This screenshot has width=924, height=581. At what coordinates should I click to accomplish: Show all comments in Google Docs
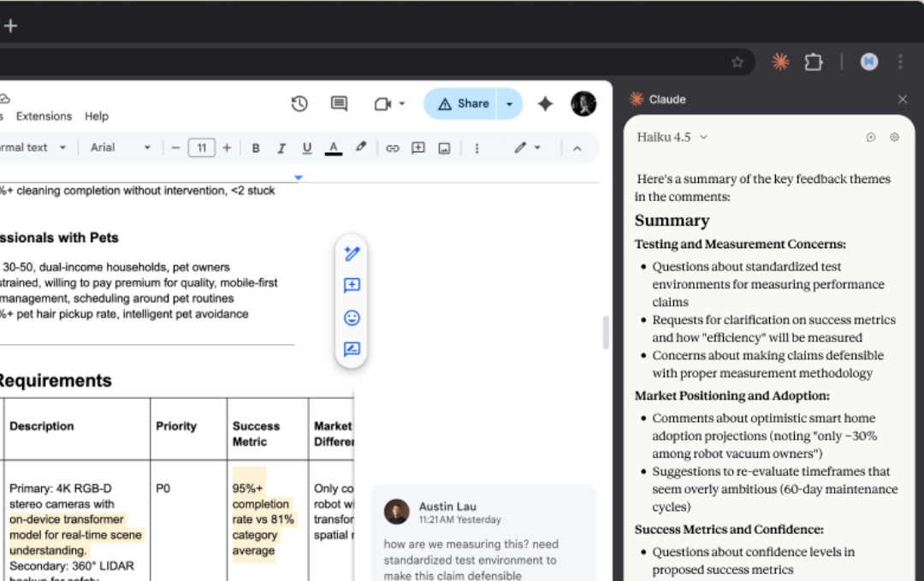coord(339,104)
